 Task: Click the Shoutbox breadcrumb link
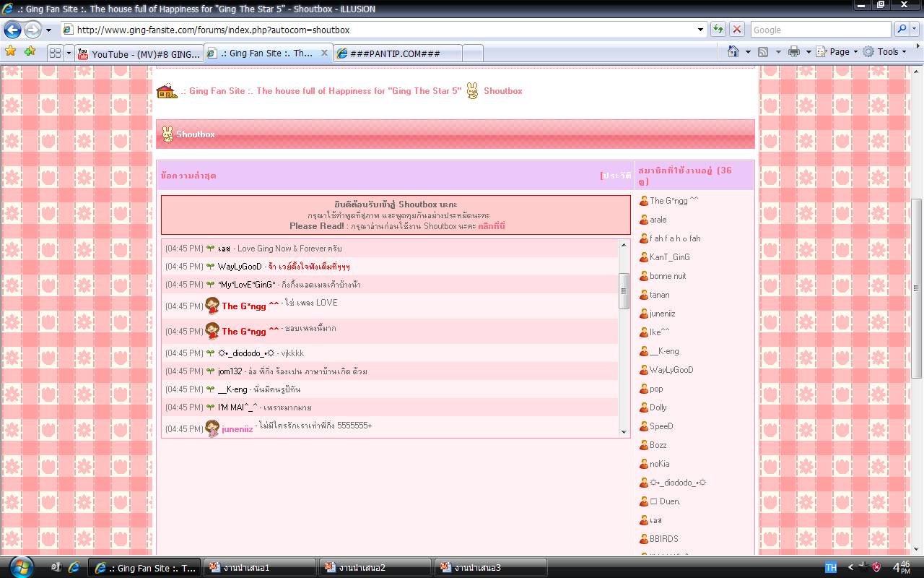(x=502, y=91)
